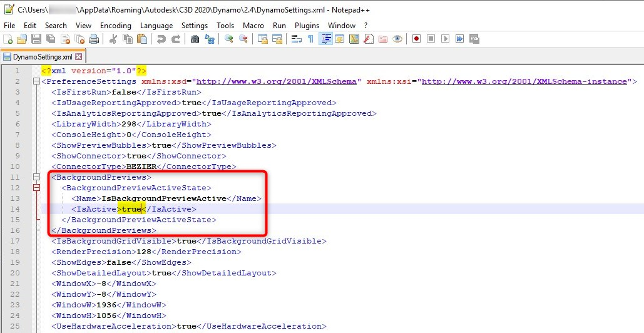The height and width of the screenshot is (333, 644).
Task: Click the Save All toolbar icon
Action: click(51, 39)
